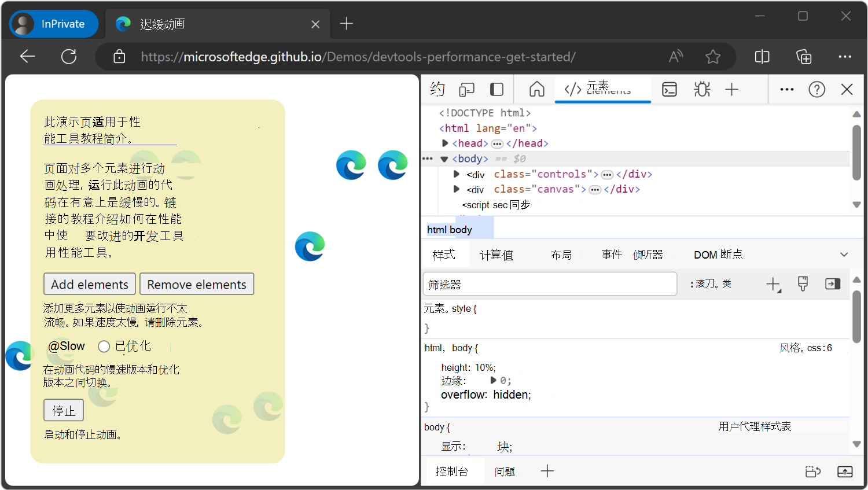
Task: Click the drawer dock icon beside expand
Action: (x=813, y=471)
